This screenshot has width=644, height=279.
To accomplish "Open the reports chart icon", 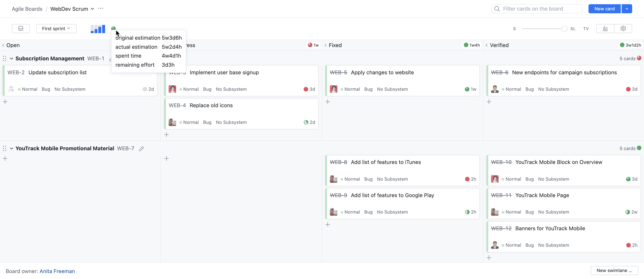I will (605, 28).
